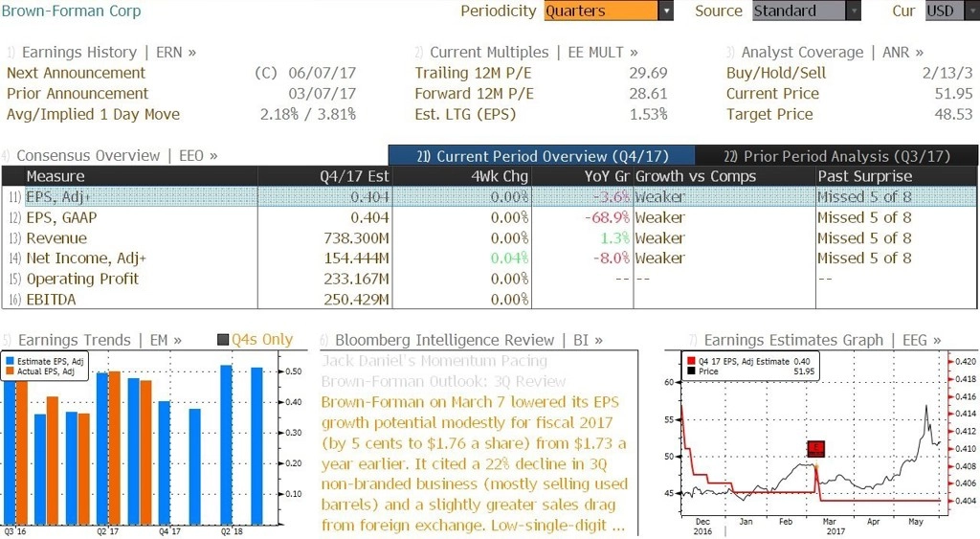Click the Revenue estimate 738.300M value
Image resolution: width=980 pixels, height=539 pixels.
tap(356, 238)
